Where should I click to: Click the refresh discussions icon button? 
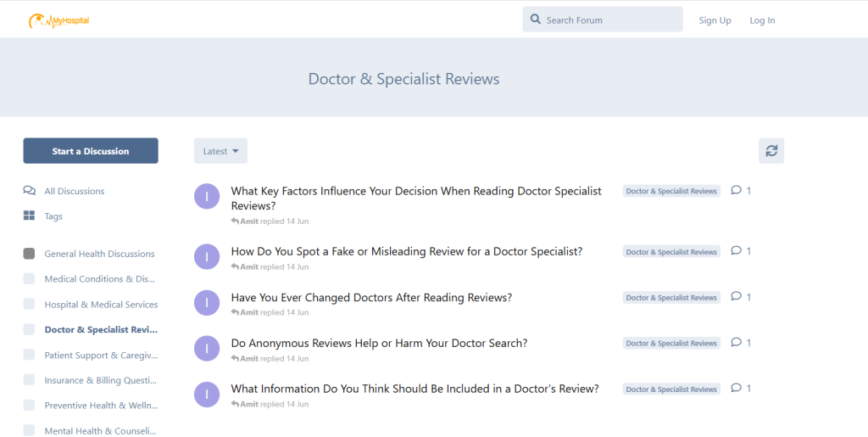tap(771, 151)
